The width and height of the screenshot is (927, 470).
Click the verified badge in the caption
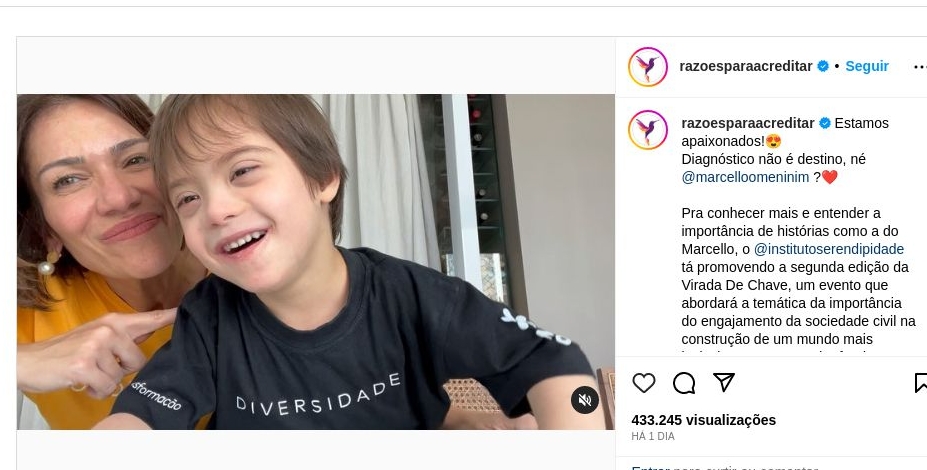point(825,123)
